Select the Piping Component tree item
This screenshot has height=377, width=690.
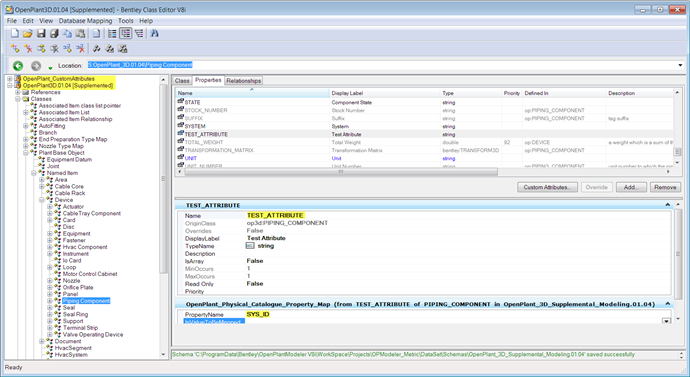click(x=86, y=301)
